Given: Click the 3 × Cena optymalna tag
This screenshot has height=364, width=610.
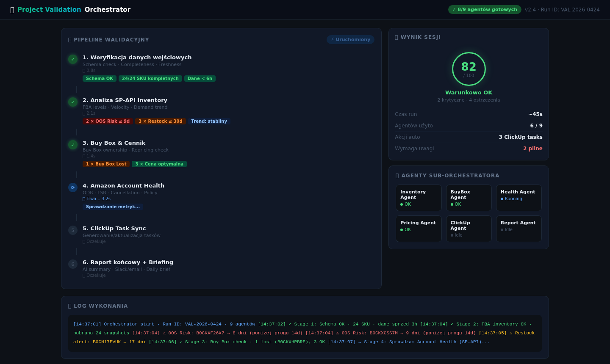Looking at the screenshot, I should [159, 164].
